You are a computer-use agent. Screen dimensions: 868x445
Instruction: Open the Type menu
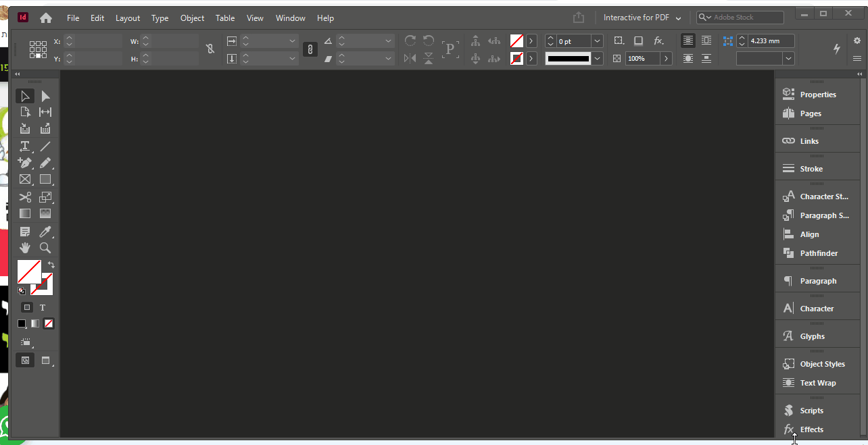click(x=160, y=18)
